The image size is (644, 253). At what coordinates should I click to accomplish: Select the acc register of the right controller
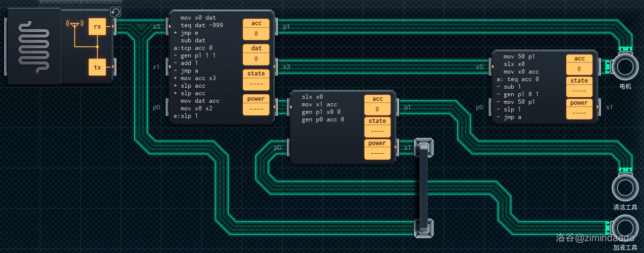579,69
